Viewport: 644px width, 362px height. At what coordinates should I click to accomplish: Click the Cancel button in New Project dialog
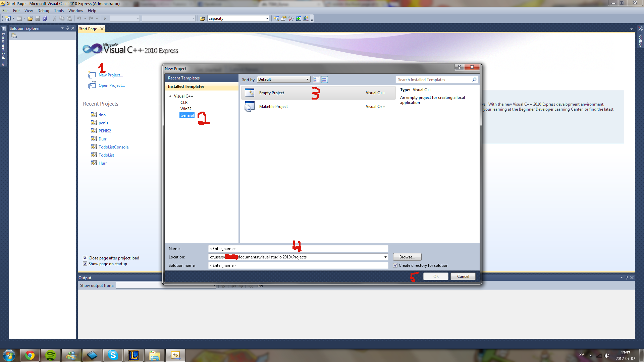point(463,277)
